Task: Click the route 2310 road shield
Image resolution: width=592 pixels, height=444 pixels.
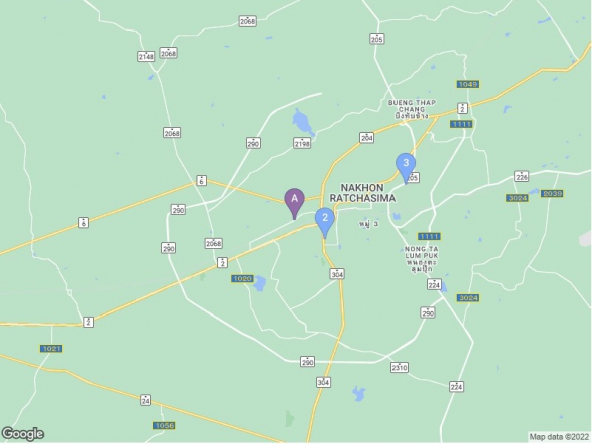Action: 399,367
